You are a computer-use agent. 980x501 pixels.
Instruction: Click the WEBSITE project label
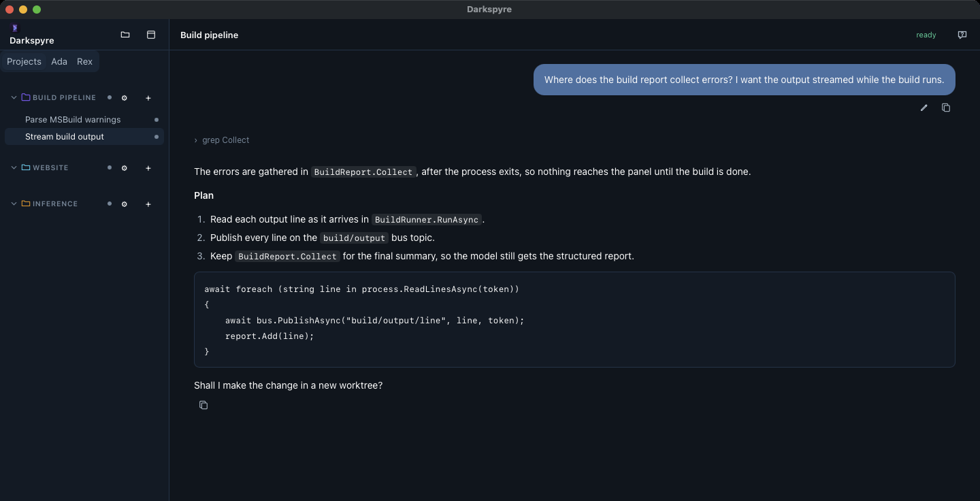click(50, 168)
